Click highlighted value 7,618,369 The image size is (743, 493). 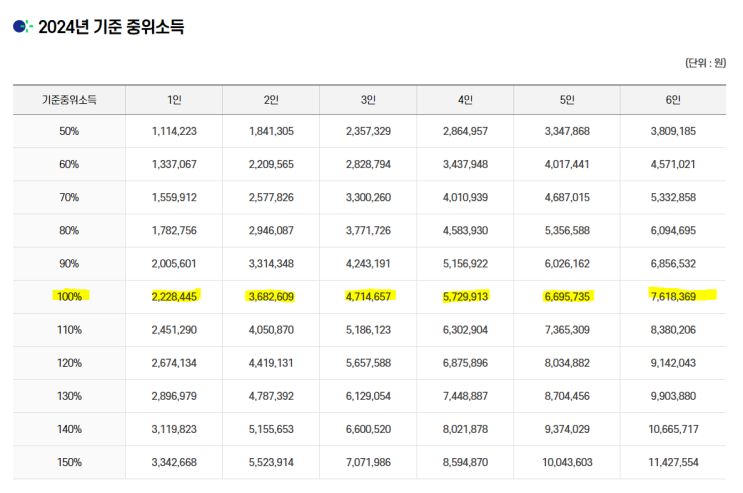click(673, 297)
